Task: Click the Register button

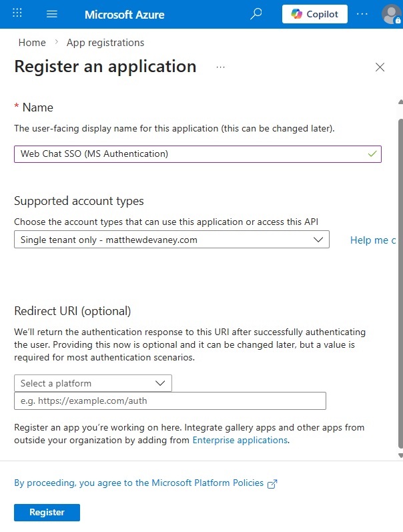Action: [47, 513]
